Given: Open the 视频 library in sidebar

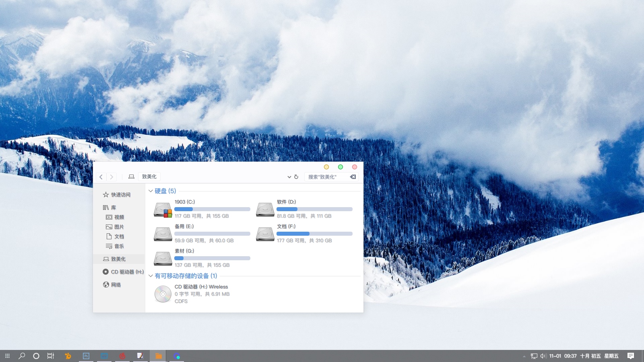Looking at the screenshot, I should pos(115,217).
